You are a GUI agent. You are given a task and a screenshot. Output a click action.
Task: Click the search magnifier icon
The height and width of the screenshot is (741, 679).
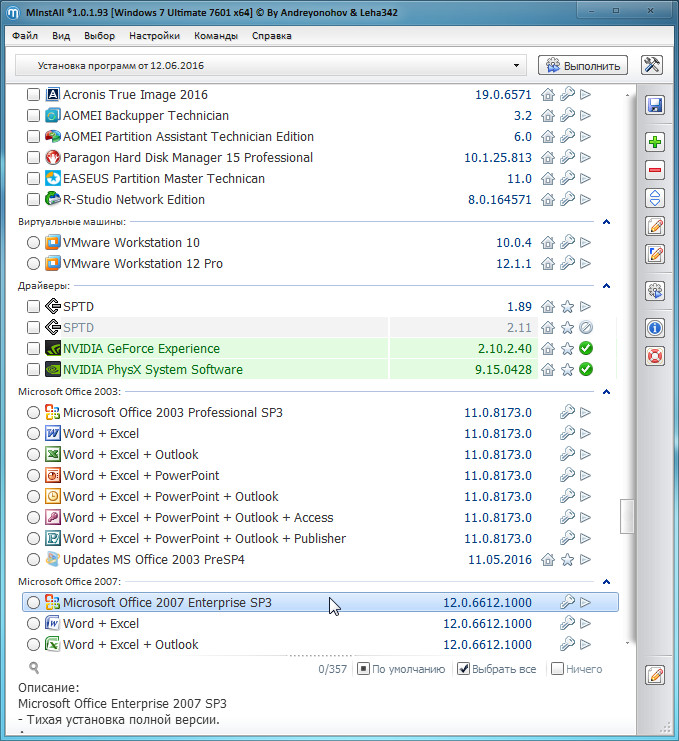coord(34,667)
